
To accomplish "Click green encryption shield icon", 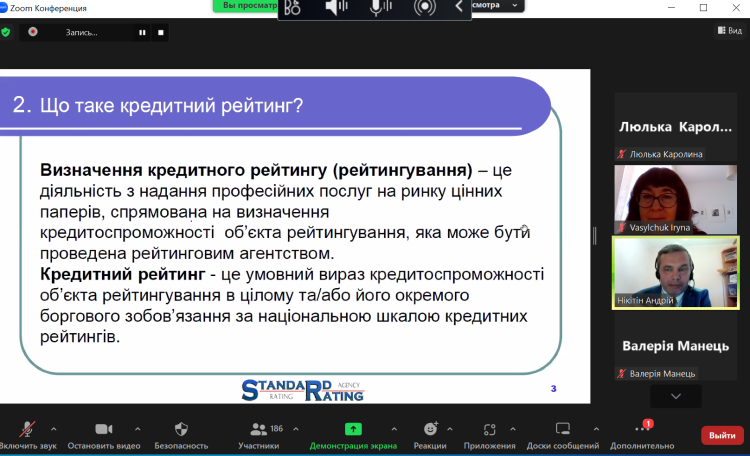I will tap(6, 32).
